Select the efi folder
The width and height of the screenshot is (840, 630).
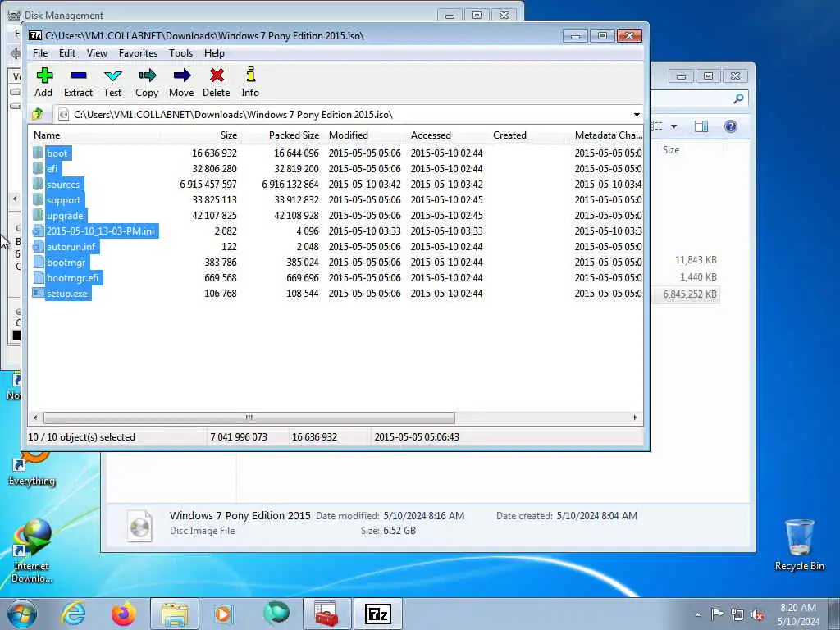pos(52,169)
